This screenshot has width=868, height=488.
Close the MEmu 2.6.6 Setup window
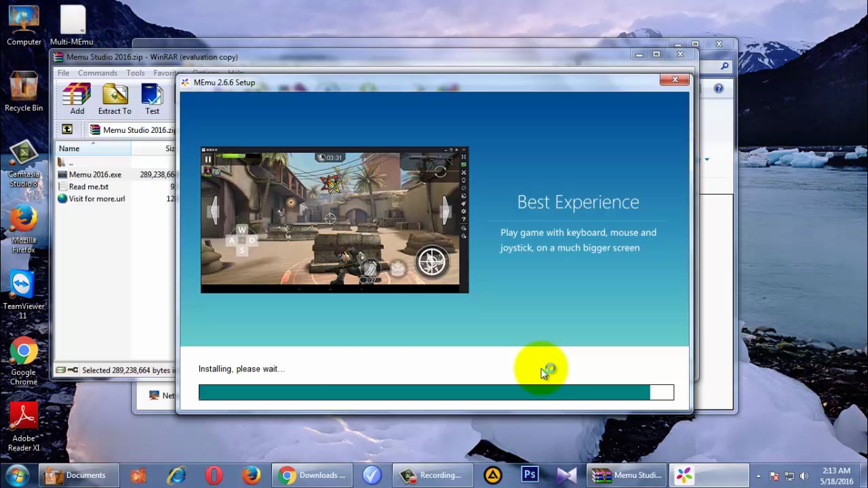click(675, 80)
